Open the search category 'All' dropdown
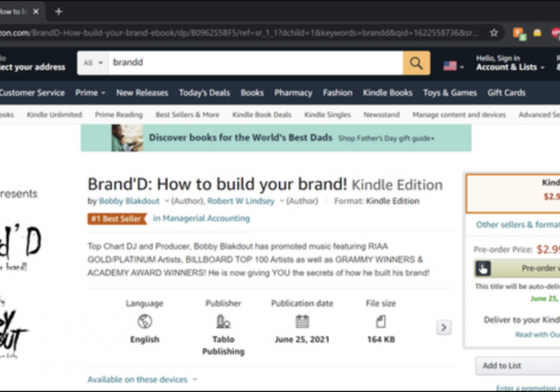 (93, 63)
